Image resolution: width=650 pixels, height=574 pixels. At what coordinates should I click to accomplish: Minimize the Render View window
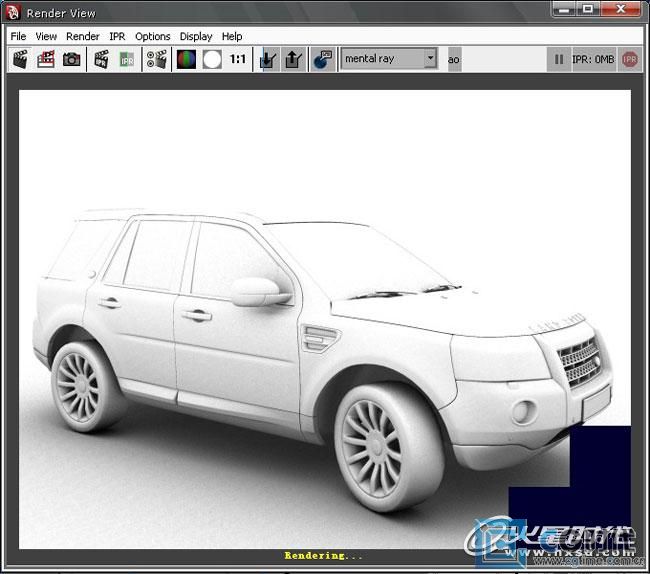click(564, 9)
